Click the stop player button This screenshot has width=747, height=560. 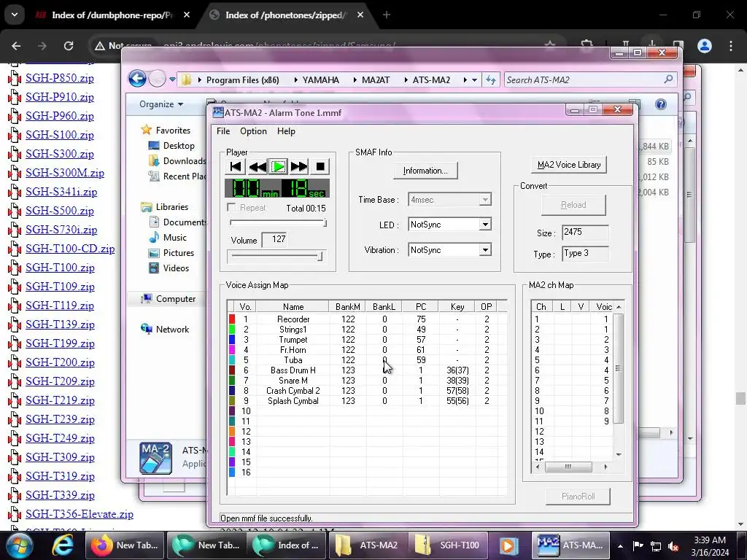[320, 167]
